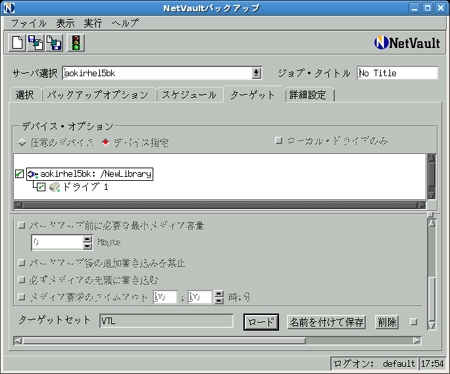Viewport: 450px width, 374px height.
Task: Open the ヘルプ menu
Action: [125, 23]
